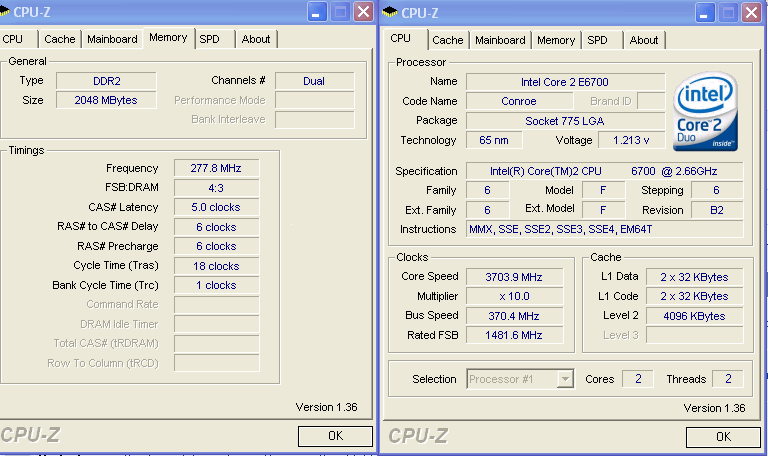This screenshot has height=456, width=768.
Task: Switch to Memory tab in right window
Action: pos(556,40)
